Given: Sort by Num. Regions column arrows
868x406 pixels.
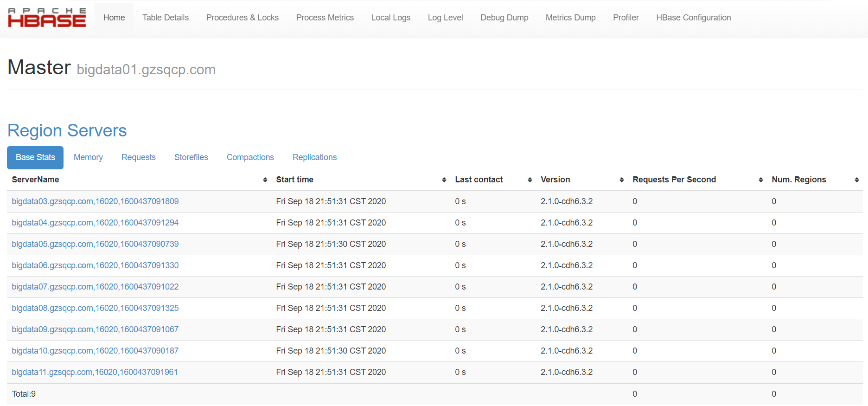Looking at the screenshot, I should [x=857, y=180].
